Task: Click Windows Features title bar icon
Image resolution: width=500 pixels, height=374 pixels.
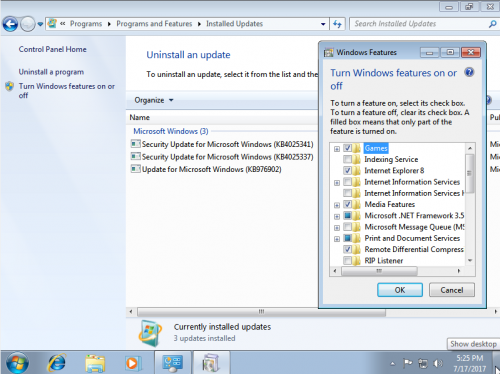Action: click(328, 53)
